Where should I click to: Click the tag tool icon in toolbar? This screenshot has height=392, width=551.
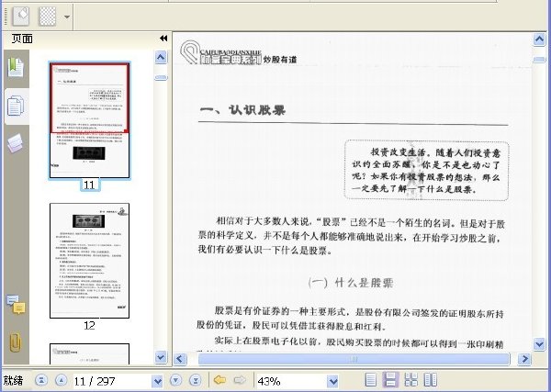pyautogui.click(x=21, y=16)
